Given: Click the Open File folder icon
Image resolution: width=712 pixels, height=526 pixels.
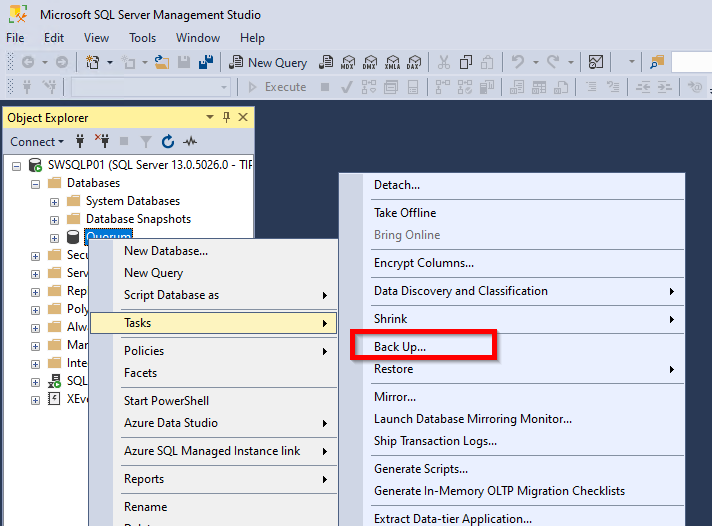Looking at the screenshot, I should tap(162, 62).
